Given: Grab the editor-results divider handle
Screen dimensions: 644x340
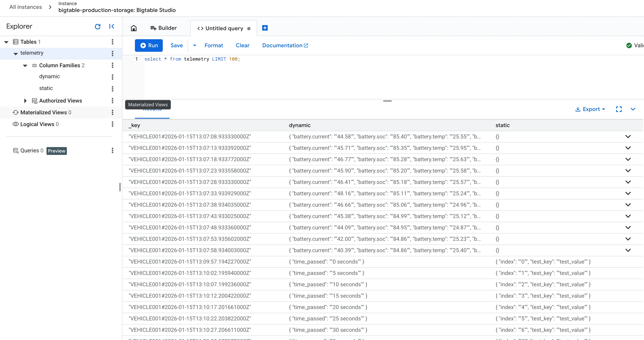Looking at the screenshot, I should [x=387, y=101].
